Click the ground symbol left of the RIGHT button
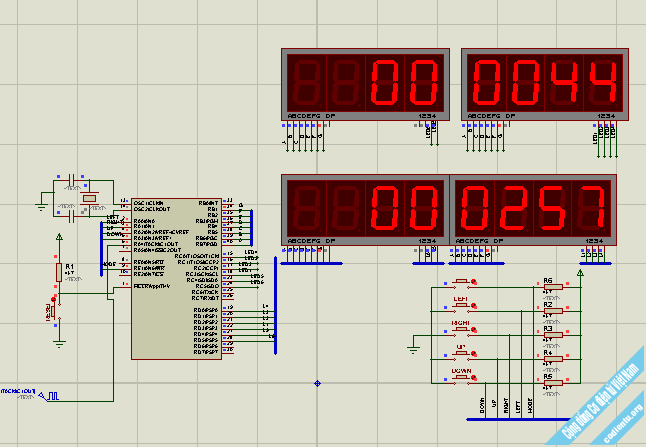Viewport: 646px width, 447px height. click(x=413, y=349)
